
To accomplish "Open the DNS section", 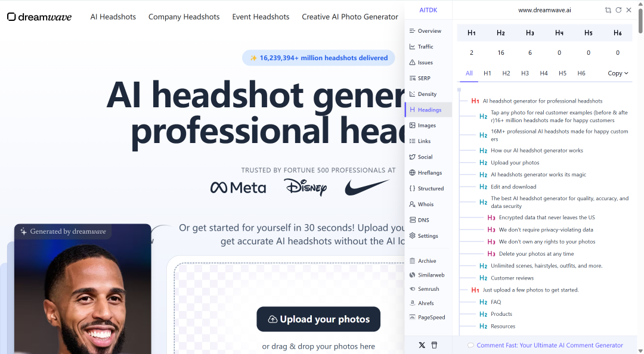I will pyautogui.click(x=419, y=220).
